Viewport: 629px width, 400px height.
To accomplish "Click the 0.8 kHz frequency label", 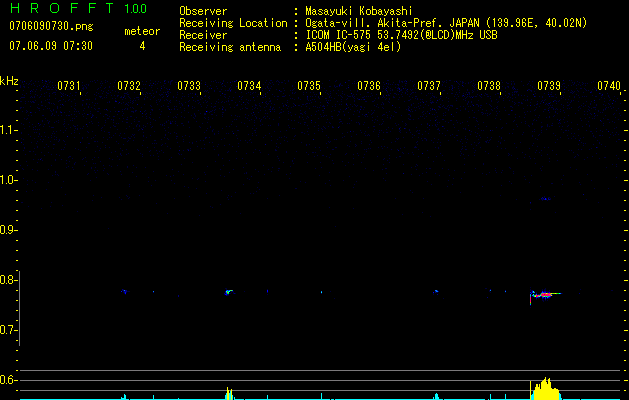I will 7,280.
